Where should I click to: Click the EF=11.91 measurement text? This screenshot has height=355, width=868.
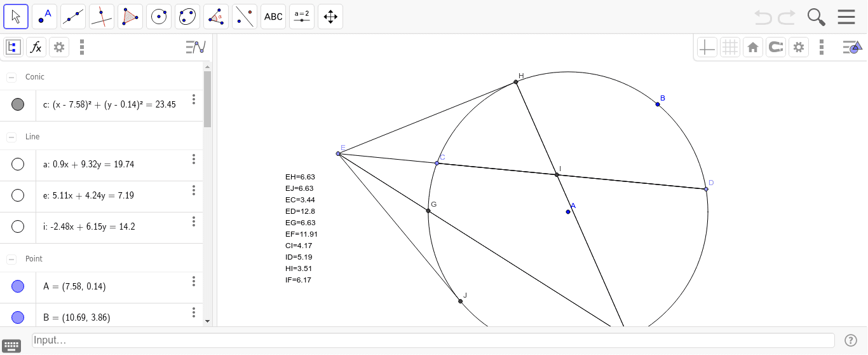pyautogui.click(x=302, y=234)
